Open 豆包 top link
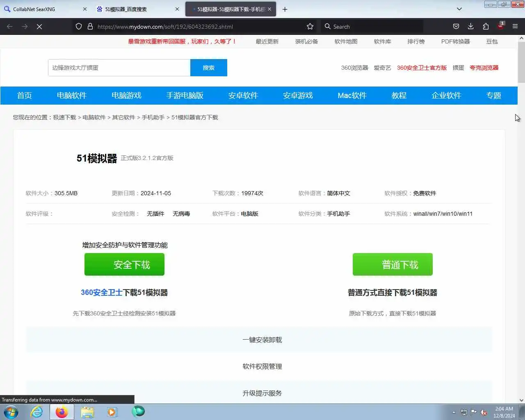This screenshot has height=420, width=525. tap(492, 41)
